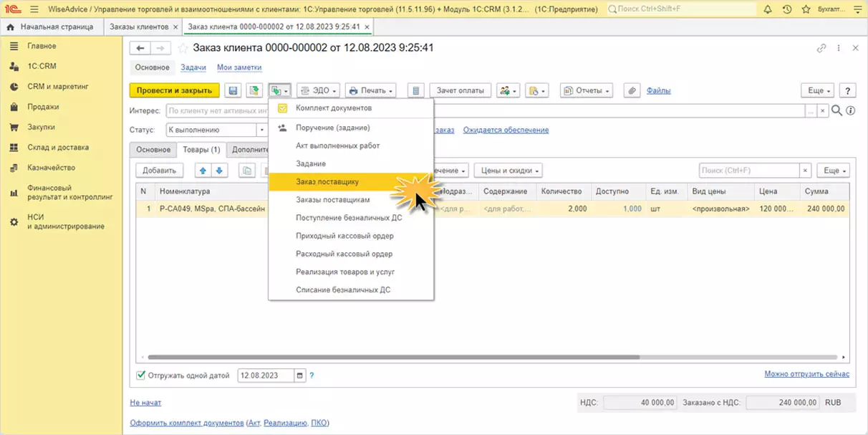Click the paperclip attachments icon
868x435 pixels.
[x=631, y=91]
